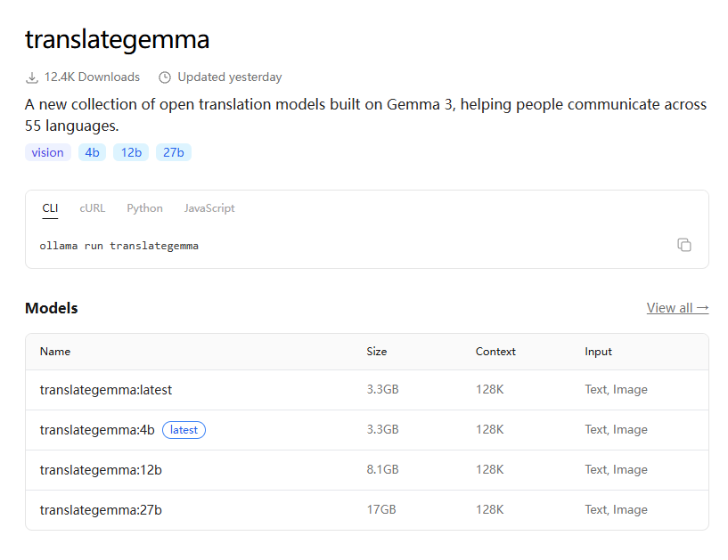
Task: Open the translategemma:27b model
Action: pyautogui.click(x=101, y=510)
